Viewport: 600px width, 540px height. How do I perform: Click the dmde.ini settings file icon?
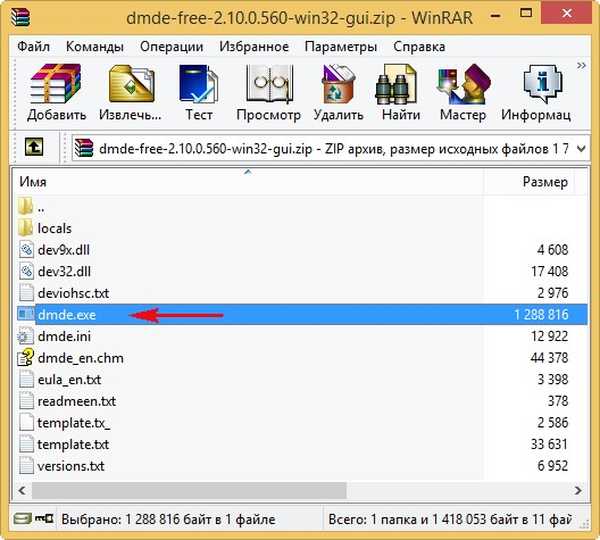tap(26, 336)
